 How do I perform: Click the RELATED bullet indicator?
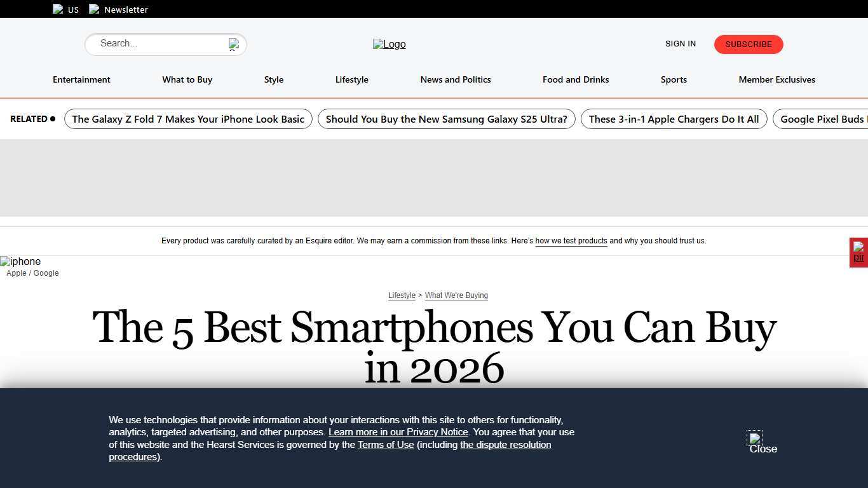click(x=53, y=118)
